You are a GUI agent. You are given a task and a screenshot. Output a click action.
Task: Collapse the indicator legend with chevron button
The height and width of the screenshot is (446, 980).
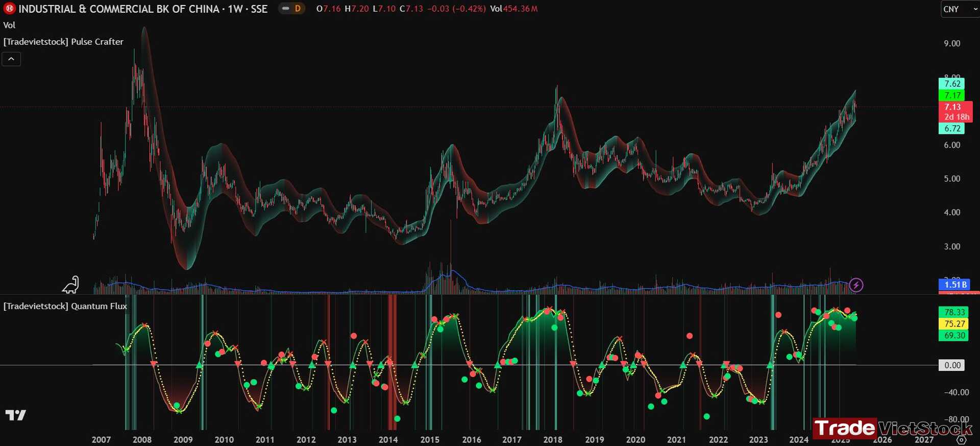(11, 59)
